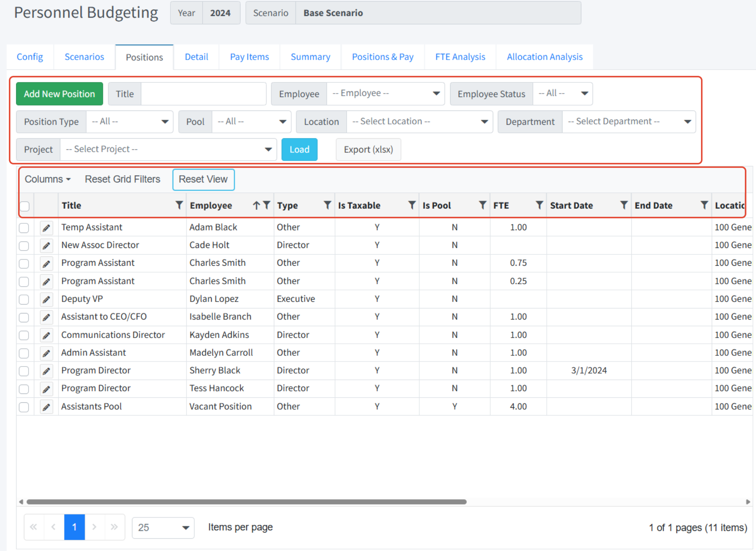The height and width of the screenshot is (551, 756).
Task: Open the Columns dropdown menu
Action: click(x=48, y=179)
